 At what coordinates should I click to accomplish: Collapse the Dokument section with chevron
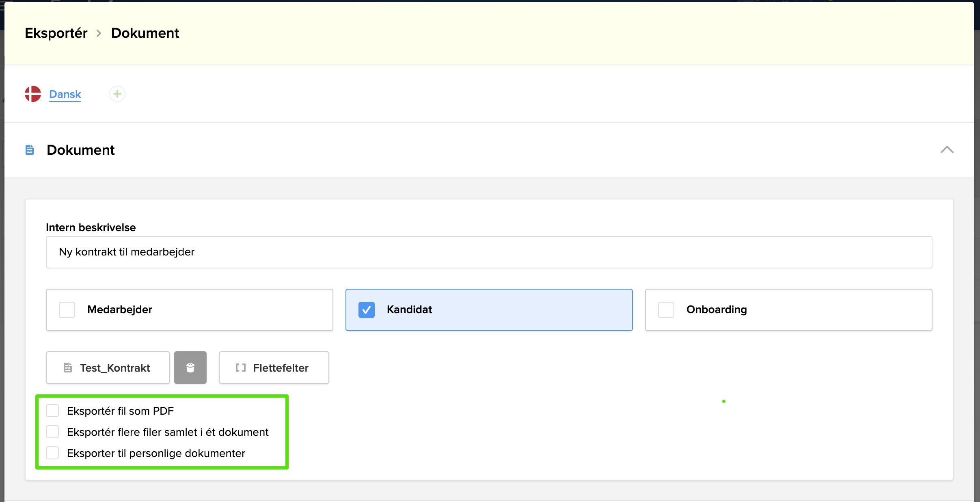(x=947, y=150)
